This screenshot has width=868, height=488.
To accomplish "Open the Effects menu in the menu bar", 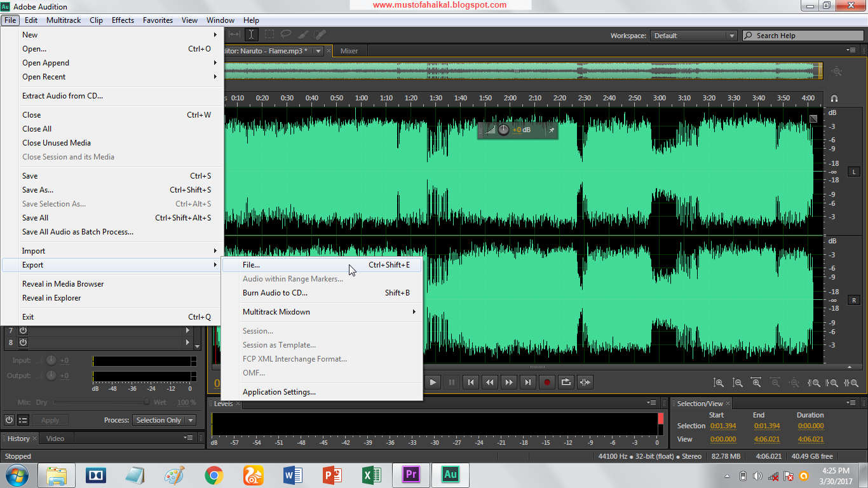I will point(123,20).
